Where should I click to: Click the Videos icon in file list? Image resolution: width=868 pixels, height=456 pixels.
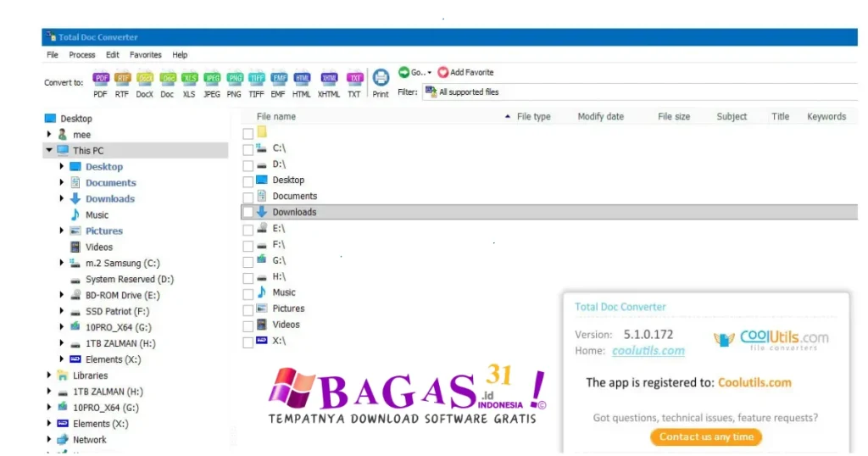tap(262, 325)
